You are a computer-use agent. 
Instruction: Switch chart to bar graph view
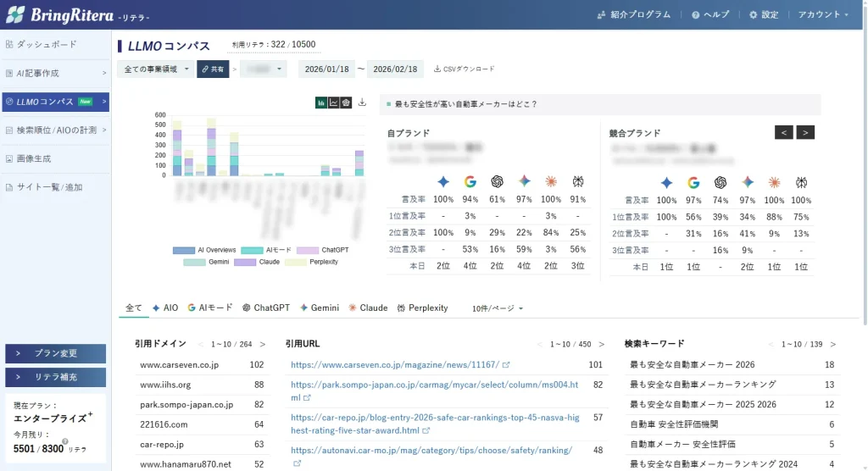point(321,103)
